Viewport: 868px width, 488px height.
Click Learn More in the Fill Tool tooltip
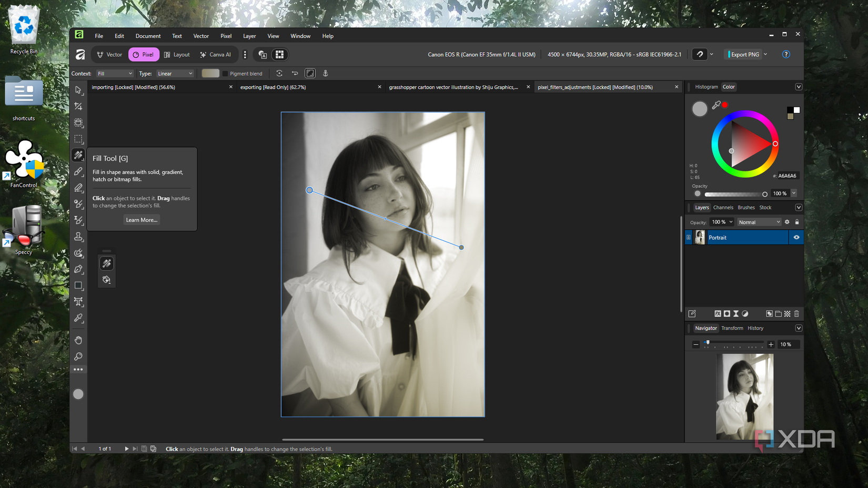coord(141,220)
